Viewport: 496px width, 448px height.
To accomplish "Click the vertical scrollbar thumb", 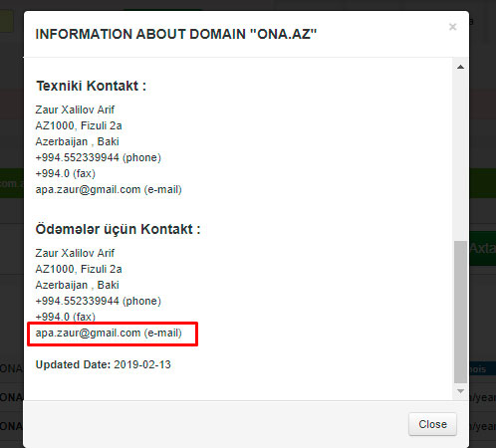I will [x=460, y=312].
